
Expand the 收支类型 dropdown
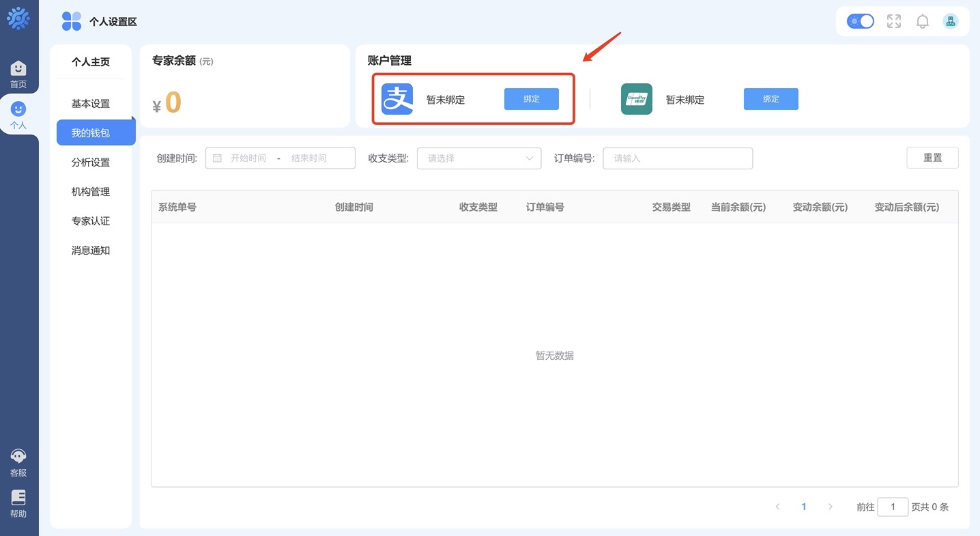[479, 158]
